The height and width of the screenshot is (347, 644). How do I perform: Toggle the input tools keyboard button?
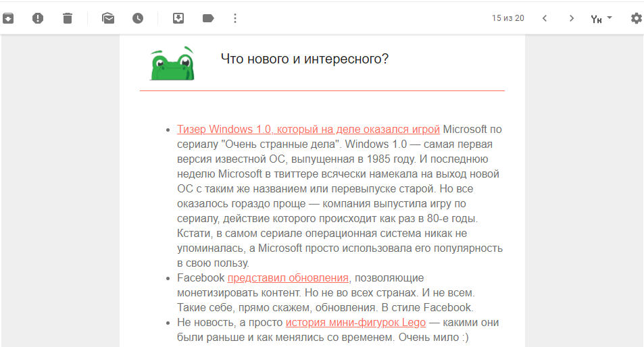(x=595, y=18)
